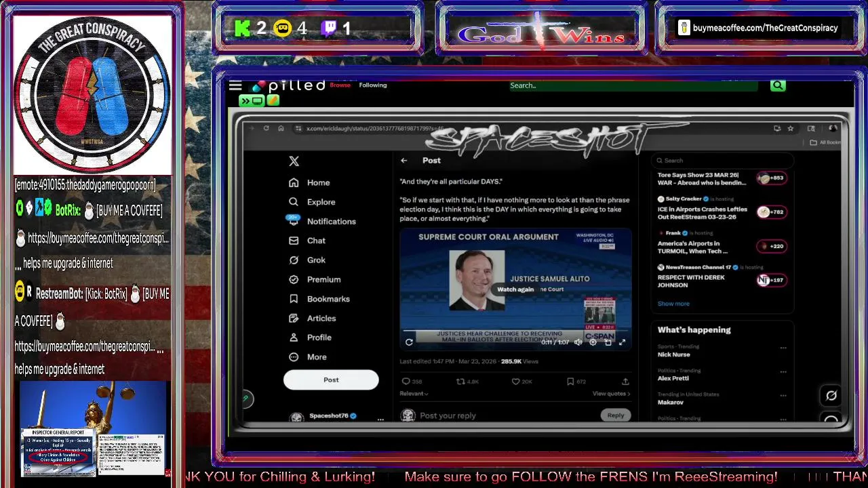This screenshot has width=868, height=488.
Task: Open Tore Says Show live space
Action: click(722, 179)
